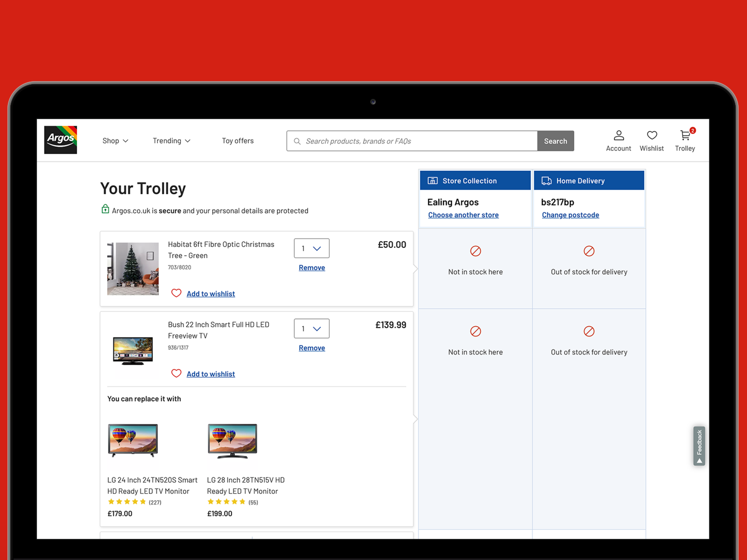Click no-stock icon for Bush TV delivery
747x560 pixels.
(589, 332)
